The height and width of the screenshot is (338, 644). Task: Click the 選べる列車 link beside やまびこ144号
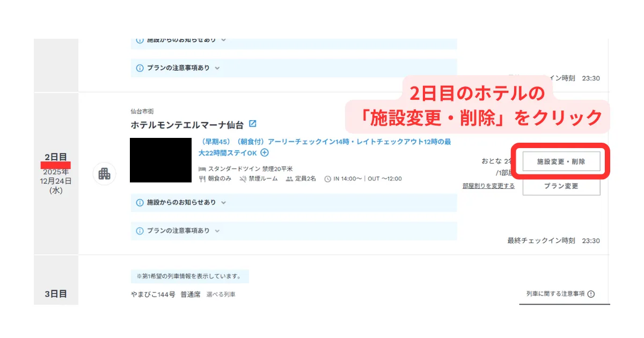coord(221,295)
